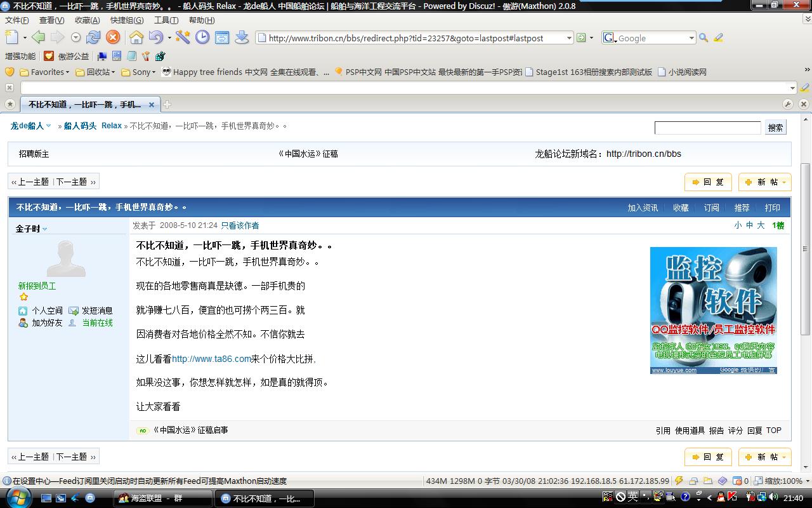Viewport: 812px width, 508px height.
Task: Click Show Desktop quick launch icon
Action: pos(46,498)
